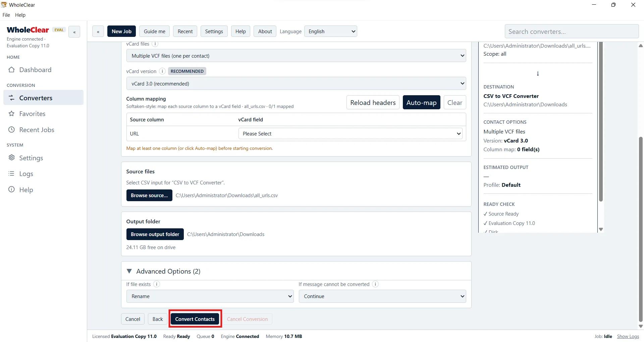Image resolution: width=644 pixels, height=342 pixels.
Task: Click the Help toolbar button
Action: pos(240,32)
